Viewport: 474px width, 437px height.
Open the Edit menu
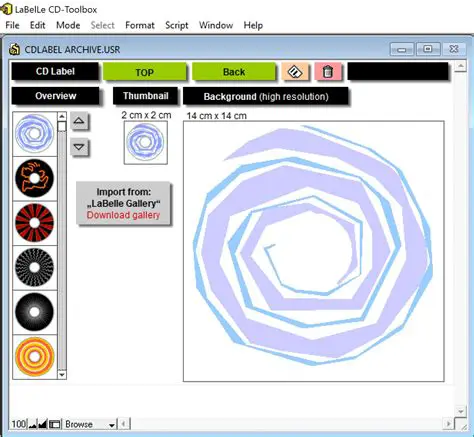(x=37, y=25)
